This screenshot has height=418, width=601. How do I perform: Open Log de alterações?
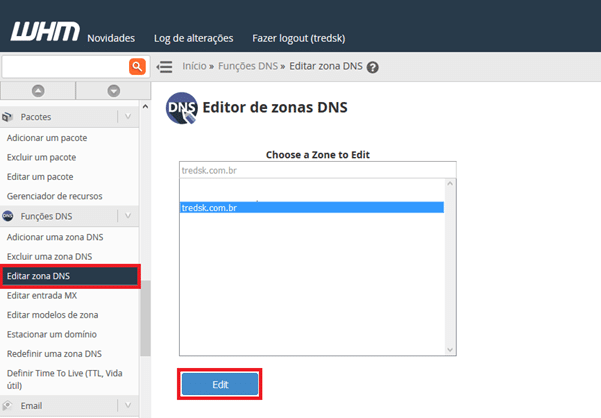pyautogui.click(x=194, y=38)
